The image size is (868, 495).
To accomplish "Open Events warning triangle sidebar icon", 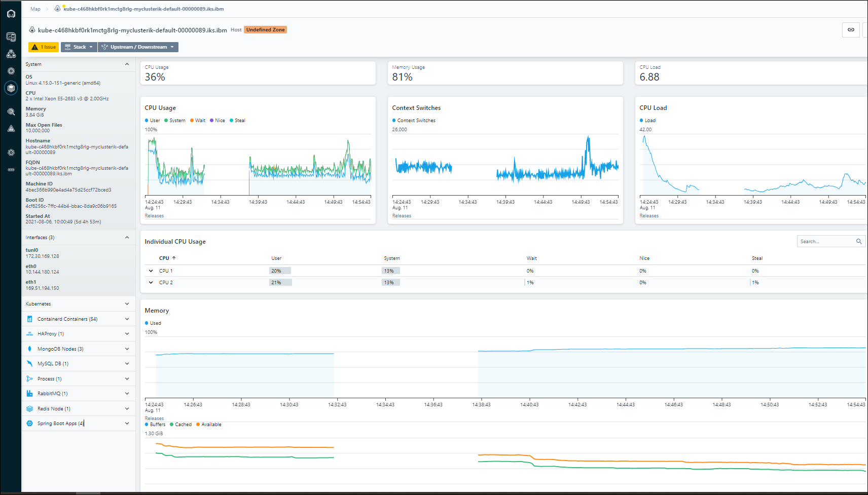I will coord(11,129).
